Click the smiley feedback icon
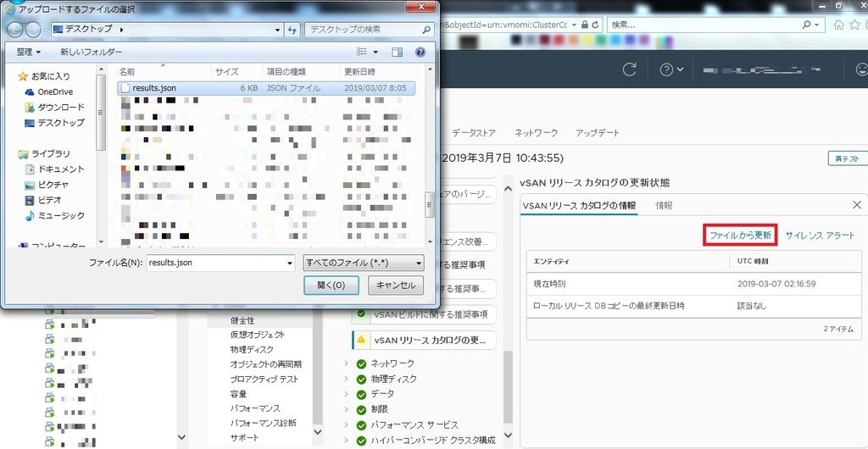Image resolution: width=868 pixels, height=449 pixels. coord(861,69)
